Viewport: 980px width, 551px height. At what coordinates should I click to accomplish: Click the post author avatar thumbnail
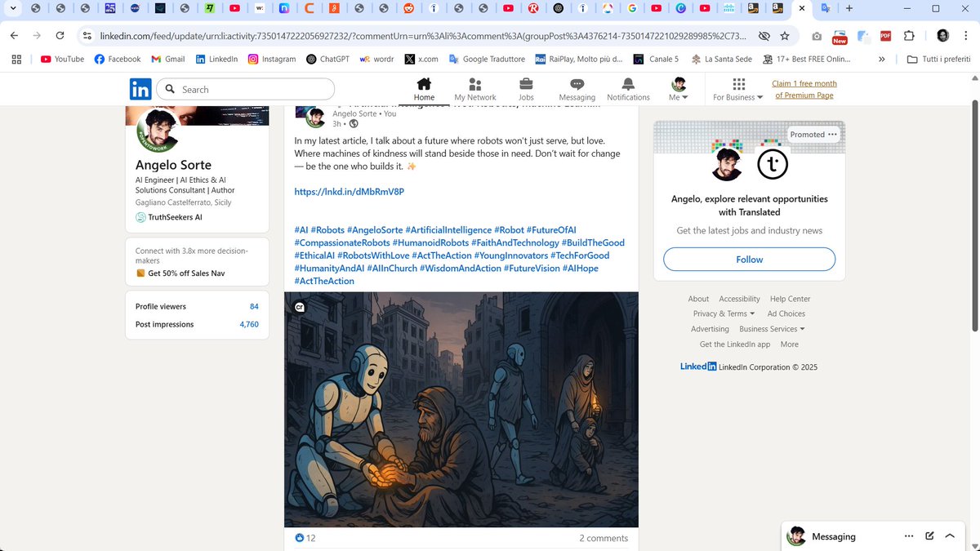315,118
